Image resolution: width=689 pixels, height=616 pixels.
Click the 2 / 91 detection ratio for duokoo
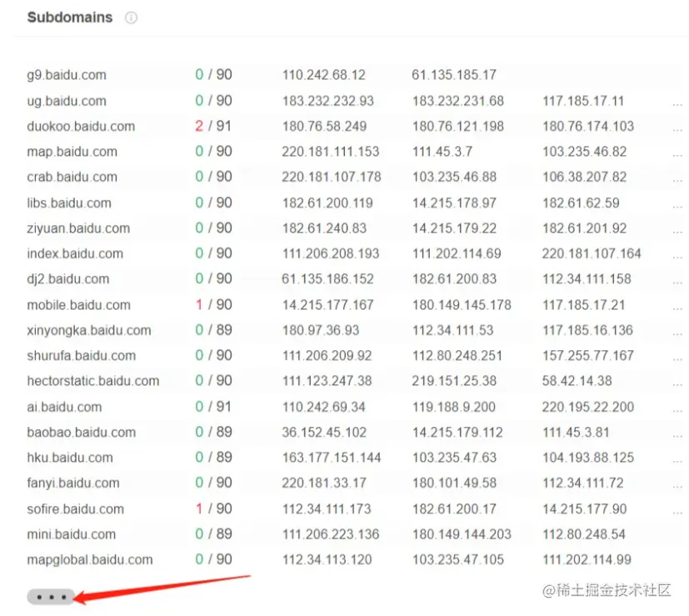[x=213, y=126]
